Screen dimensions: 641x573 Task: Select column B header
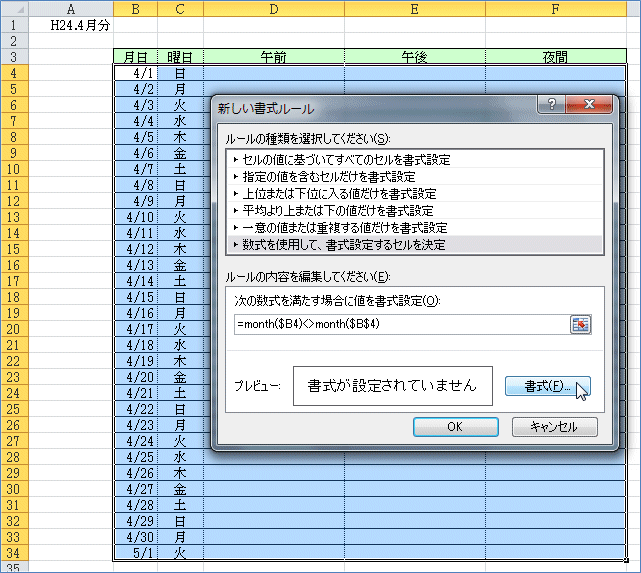[135, 9]
